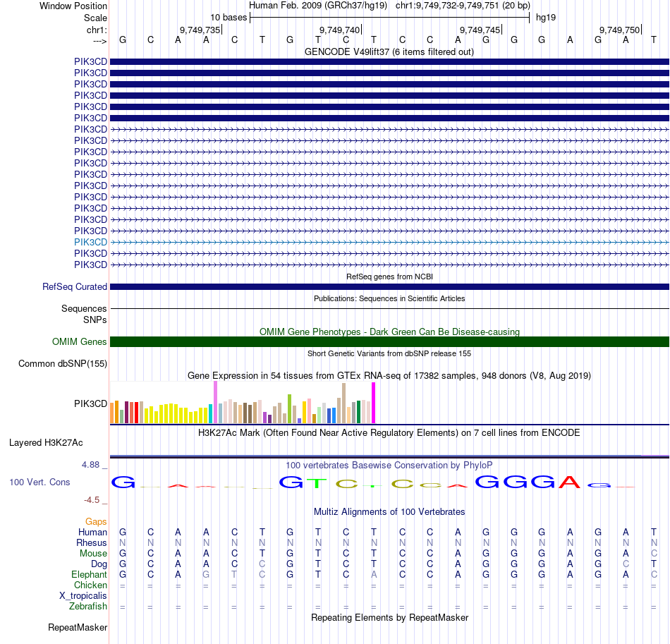The image size is (670, 644).
Task: Select the light-blue PIK3CD transcript label
Action: [x=90, y=243]
